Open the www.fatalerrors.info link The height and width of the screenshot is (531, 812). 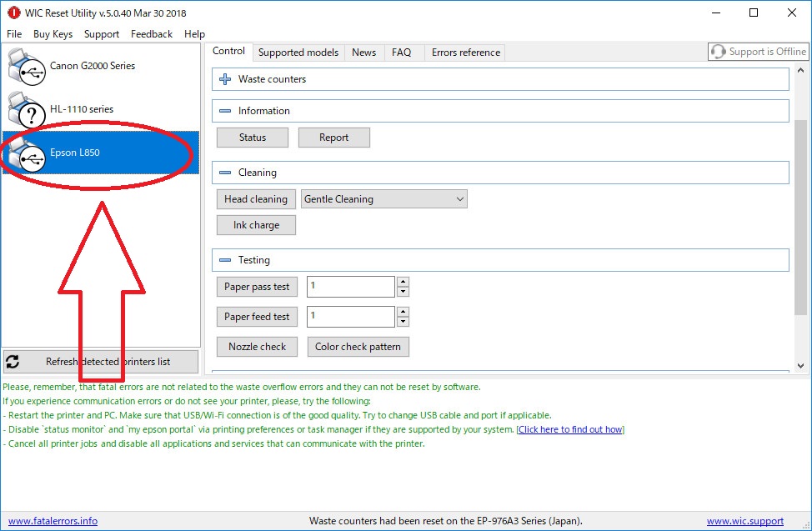click(53, 521)
